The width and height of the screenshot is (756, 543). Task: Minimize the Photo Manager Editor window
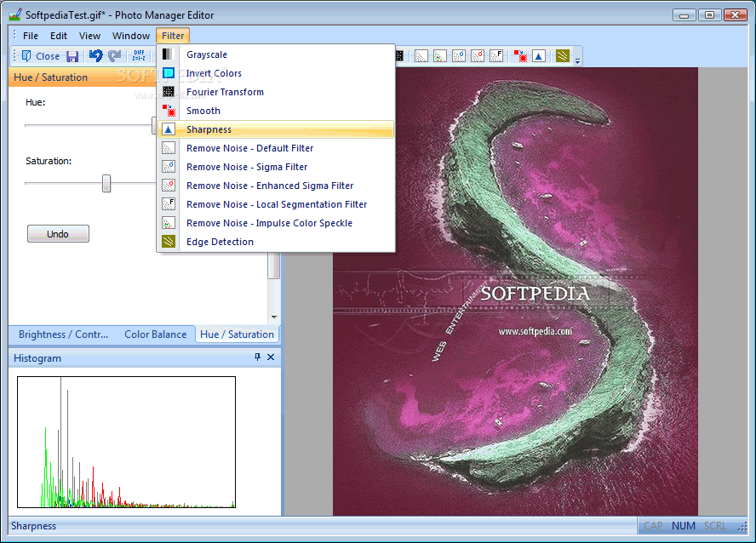click(x=684, y=15)
